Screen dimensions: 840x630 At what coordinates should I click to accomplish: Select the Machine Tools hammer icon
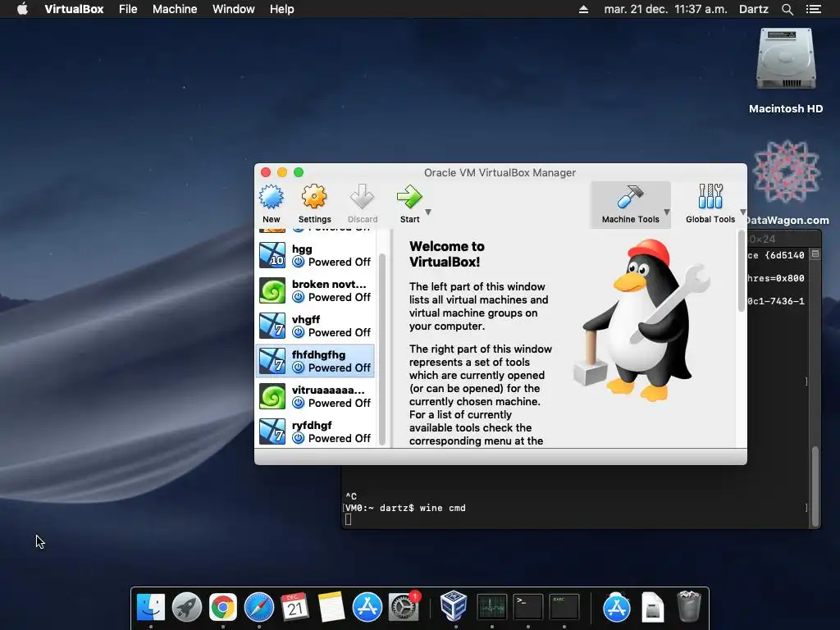pyautogui.click(x=630, y=197)
